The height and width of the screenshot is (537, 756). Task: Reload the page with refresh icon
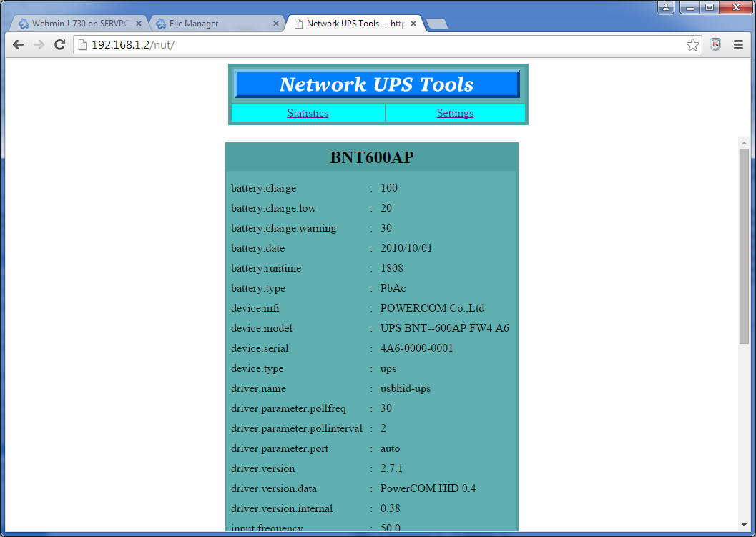60,45
